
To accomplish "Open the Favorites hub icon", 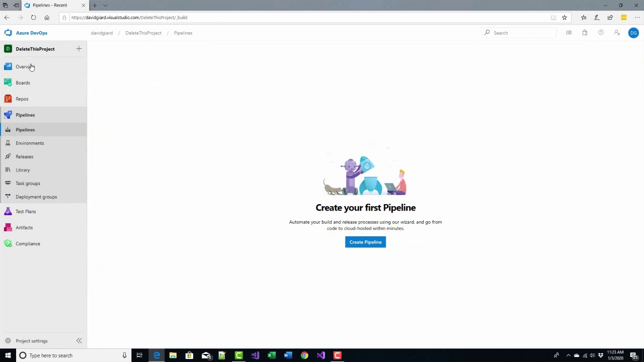I will pos(584,18).
